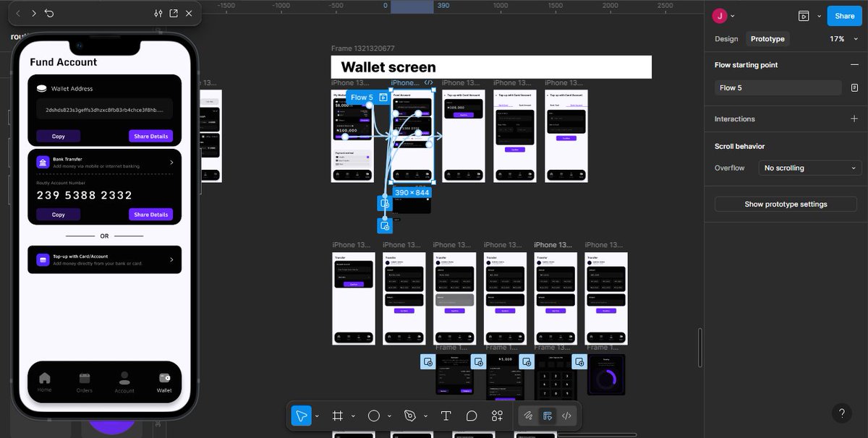Image resolution: width=868 pixels, height=438 pixels.
Task: Click Flow 5 label on canvas
Action: (x=362, y=98)
